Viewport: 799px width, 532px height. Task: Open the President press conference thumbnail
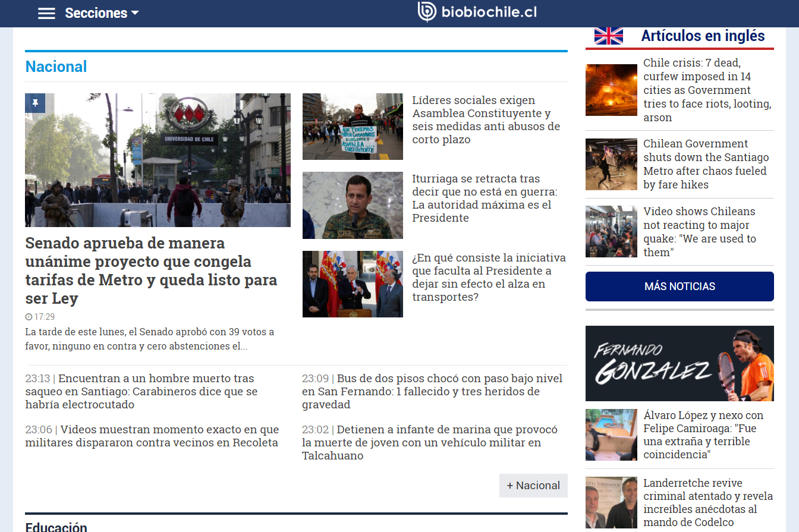353,284
